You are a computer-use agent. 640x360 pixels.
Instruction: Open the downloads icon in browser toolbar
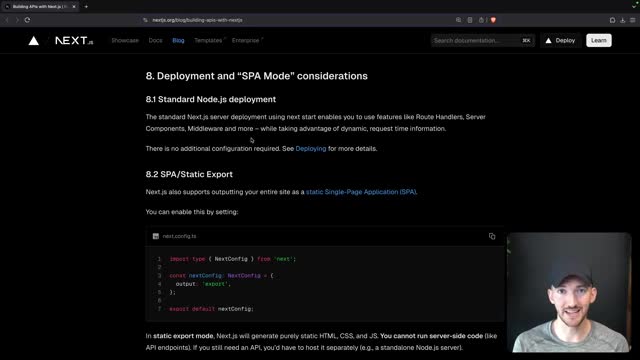click(622, 20)
